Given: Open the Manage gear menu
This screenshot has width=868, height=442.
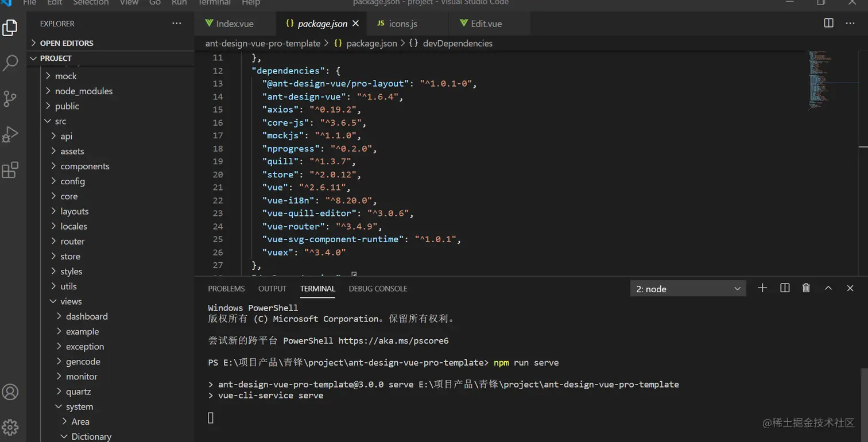Looking at the screenshot, I should 10,427.
